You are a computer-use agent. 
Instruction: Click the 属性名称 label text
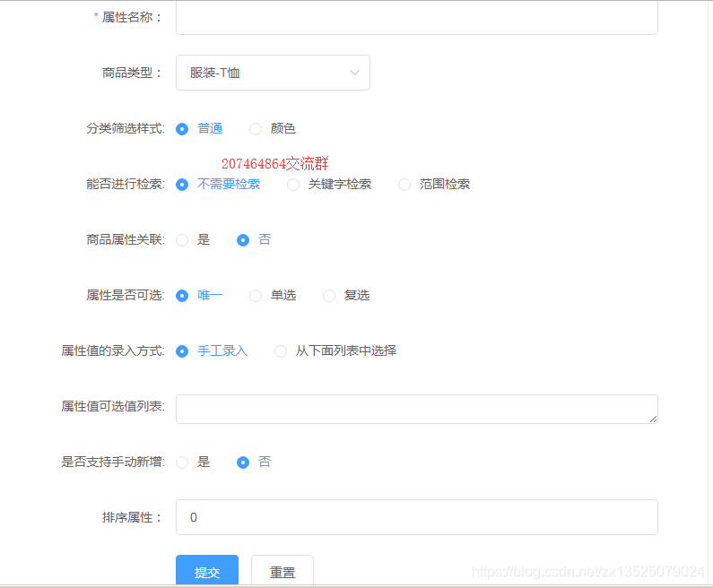132,17
